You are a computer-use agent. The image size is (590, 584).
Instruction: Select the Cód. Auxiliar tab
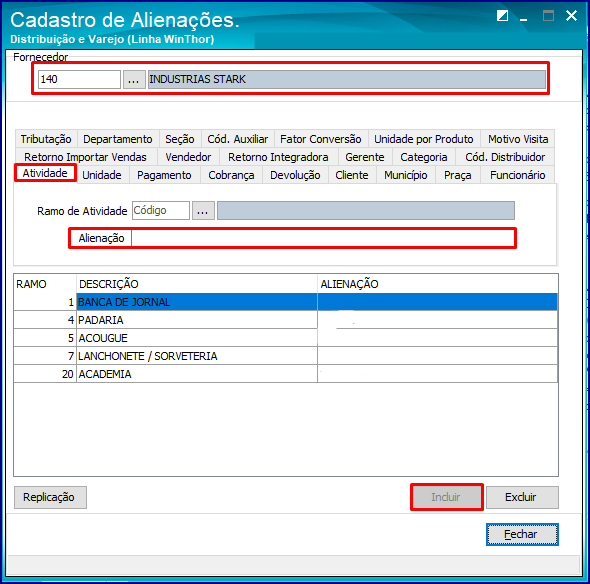[x=238, y=139]
